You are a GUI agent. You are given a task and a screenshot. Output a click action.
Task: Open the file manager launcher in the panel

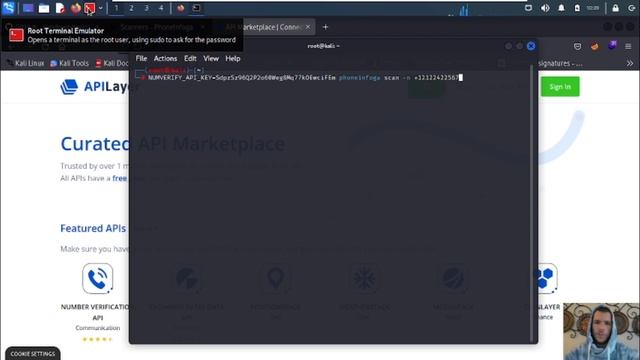[44, 8]
